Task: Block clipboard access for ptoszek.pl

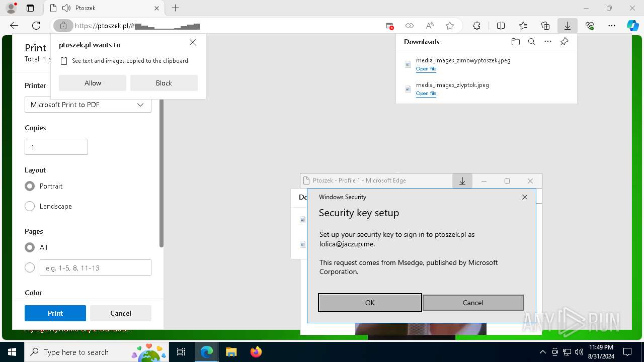Action: [164, 83]
